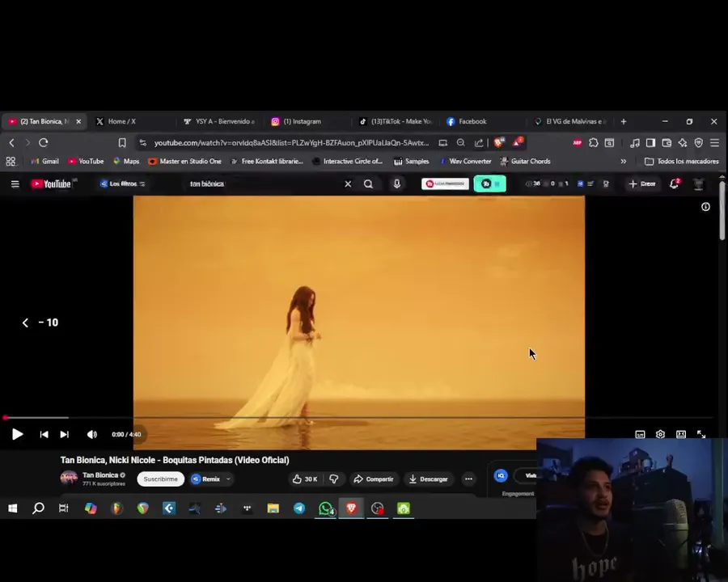Close the Tan Bionica YouTube tab

[78, 121]
